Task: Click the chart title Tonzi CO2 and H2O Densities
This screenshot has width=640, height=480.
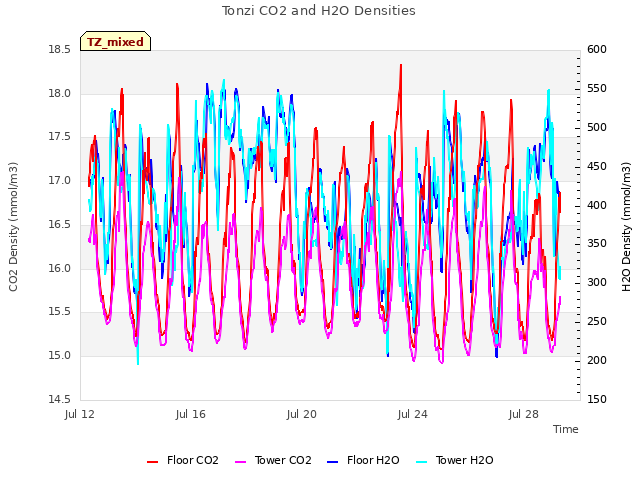Action: pyautogui.click(x=319, y=11)
